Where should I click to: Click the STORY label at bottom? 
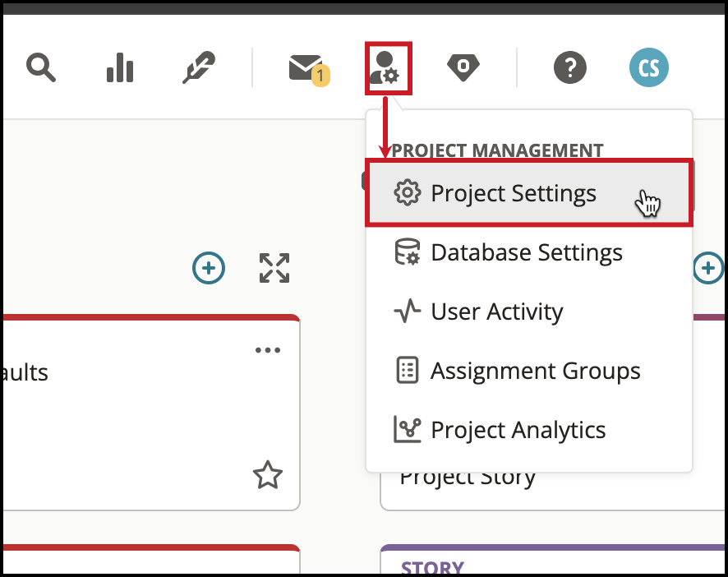(x=432, y=568)
